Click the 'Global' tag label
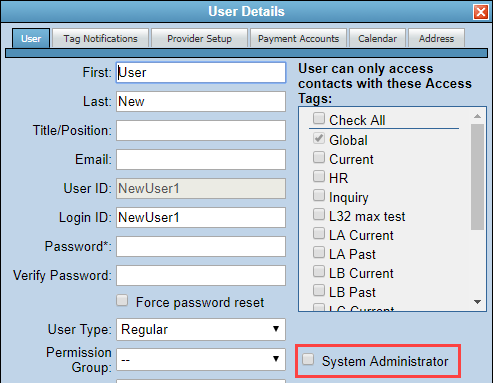Viewport: 493px width, 383px height. (x=348, y=140)
